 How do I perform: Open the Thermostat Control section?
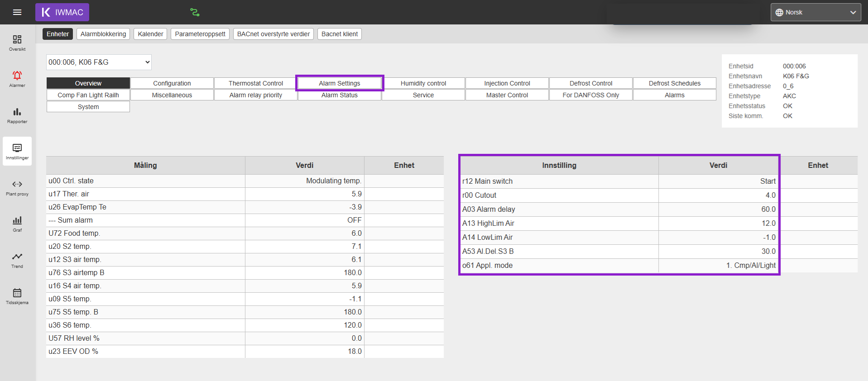coord(256,83)
